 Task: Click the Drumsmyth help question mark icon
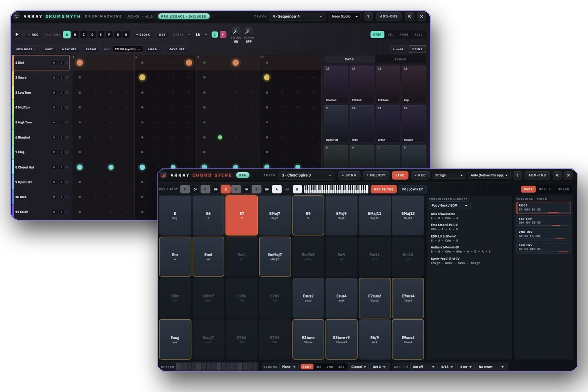pos(369,16)
